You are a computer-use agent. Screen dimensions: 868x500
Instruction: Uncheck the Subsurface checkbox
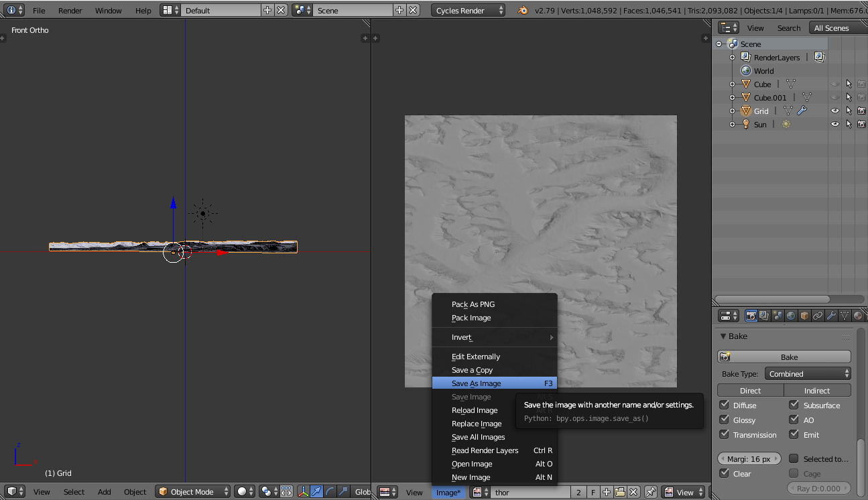tap(794, 405)
